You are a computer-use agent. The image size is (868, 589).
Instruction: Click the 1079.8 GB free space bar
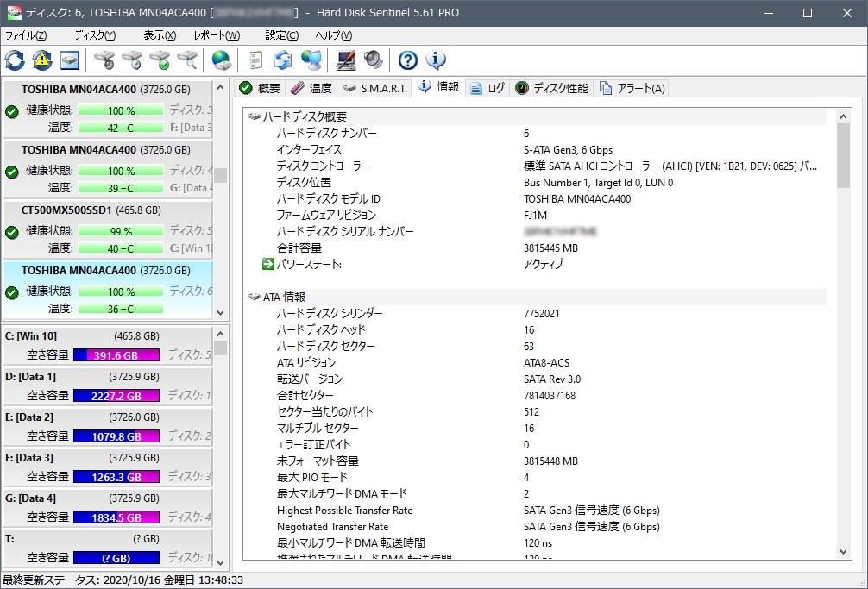click(x=116, y=436)
